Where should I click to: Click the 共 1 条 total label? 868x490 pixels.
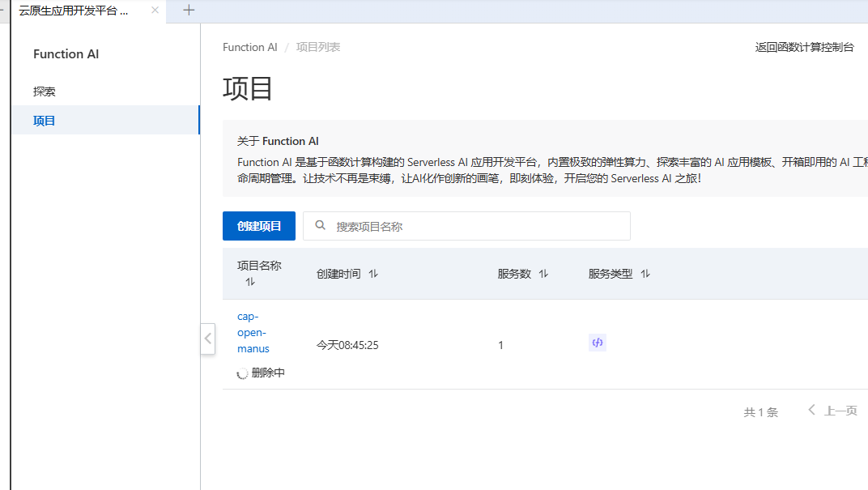coord(760,412)
